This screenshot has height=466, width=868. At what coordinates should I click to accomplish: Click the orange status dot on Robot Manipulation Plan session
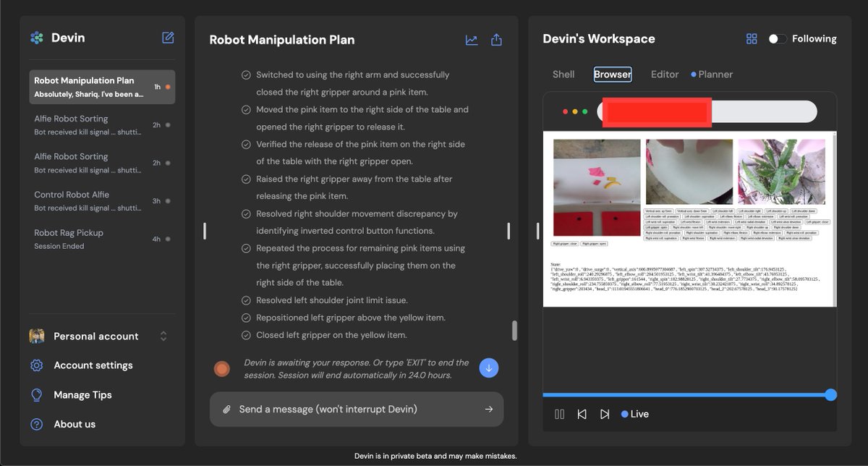click(168, 87)
